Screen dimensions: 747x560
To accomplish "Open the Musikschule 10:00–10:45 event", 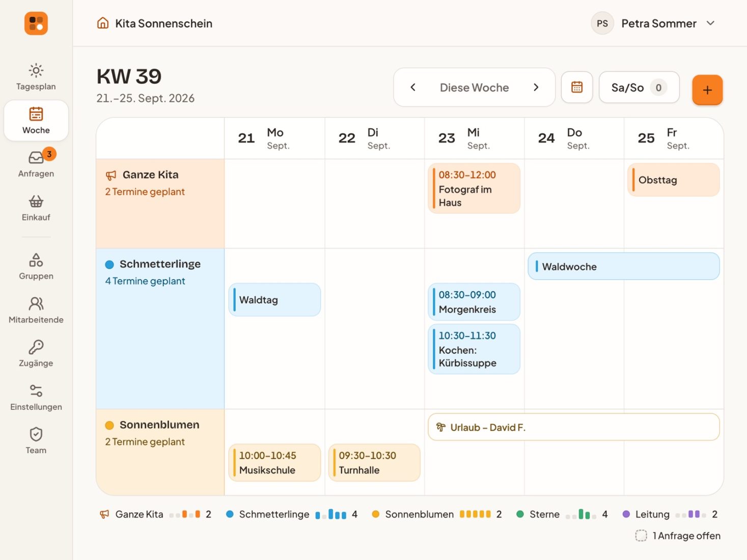I will (274, 463).
